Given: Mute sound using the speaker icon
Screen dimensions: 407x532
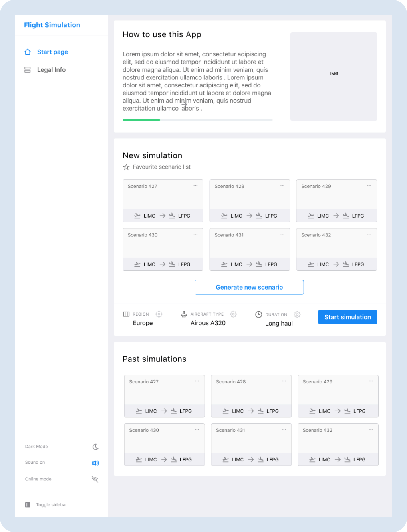Looking at the screenshot, I should click(x=95, y=463).
